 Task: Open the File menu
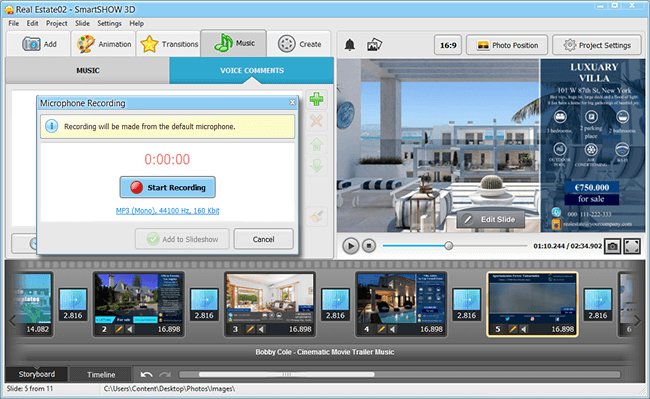click(13, 23)
